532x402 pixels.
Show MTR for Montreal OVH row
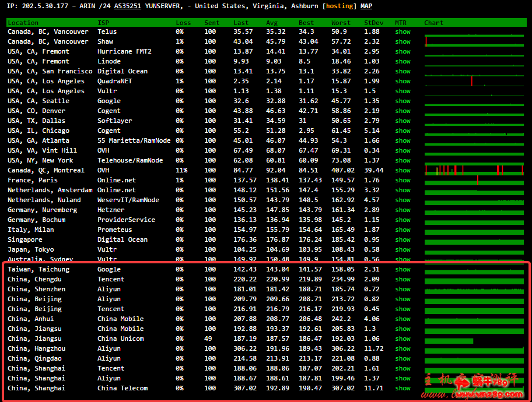(402, 171)
